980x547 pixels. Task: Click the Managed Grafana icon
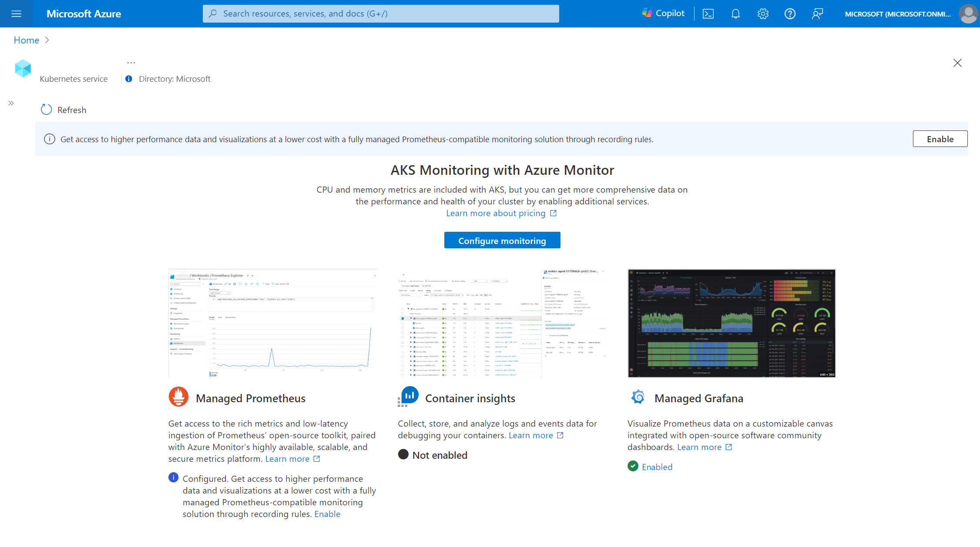pos(638,397)
